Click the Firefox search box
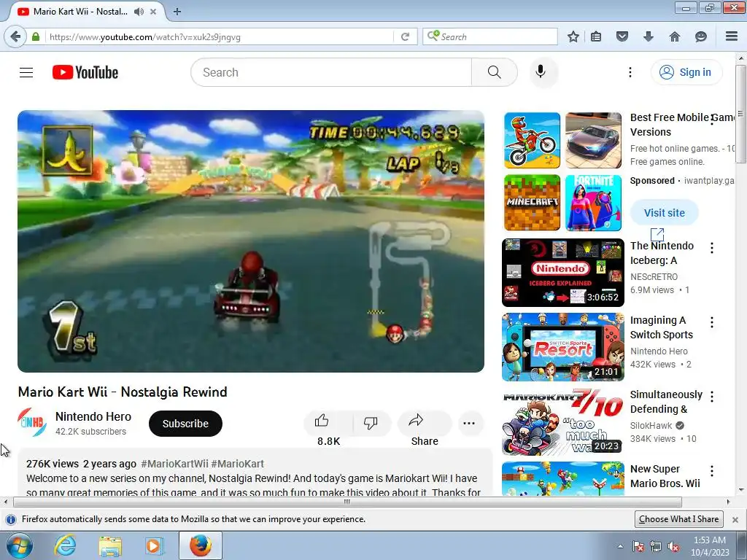 click(x=489, y=36)
